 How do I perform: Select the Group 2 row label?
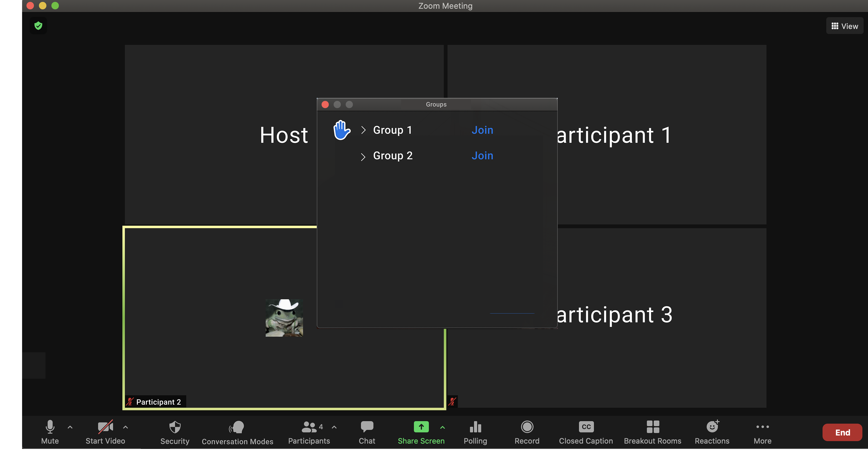(x=393, y=156)
